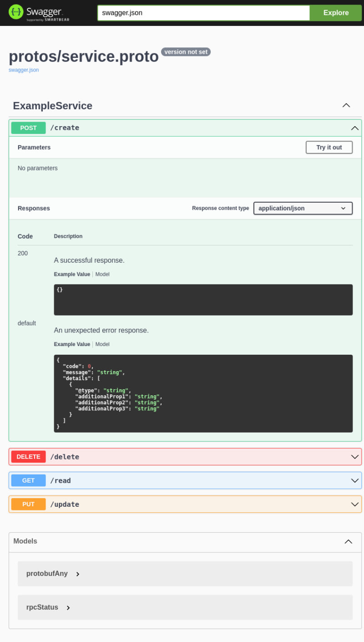Click the POST method badge
The image size is (364, 642).
[x=29, y=128]
